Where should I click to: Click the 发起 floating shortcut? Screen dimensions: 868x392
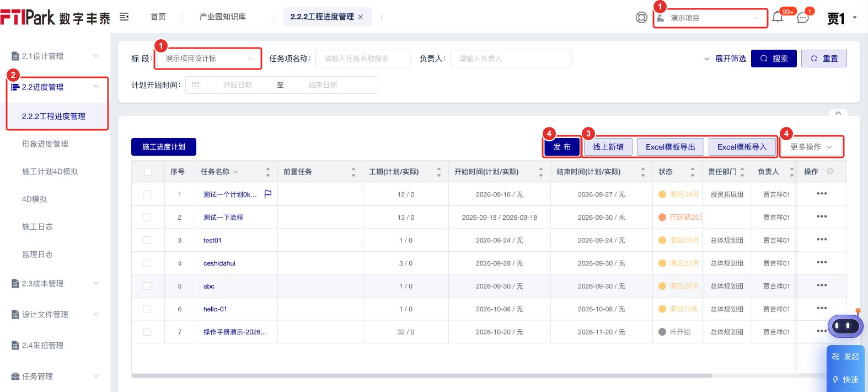[x=845, y=357]
